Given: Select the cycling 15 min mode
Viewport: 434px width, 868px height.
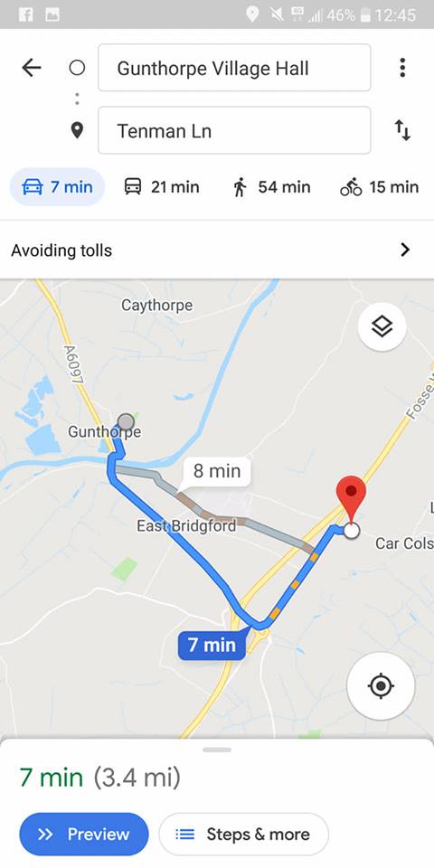Looking at the screenshot, I should point(379,187).
